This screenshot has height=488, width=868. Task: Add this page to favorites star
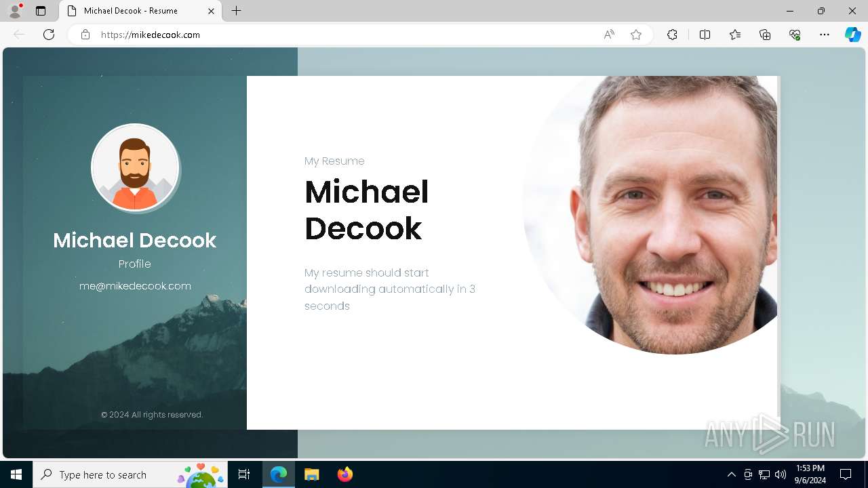[x=636, y=35]
